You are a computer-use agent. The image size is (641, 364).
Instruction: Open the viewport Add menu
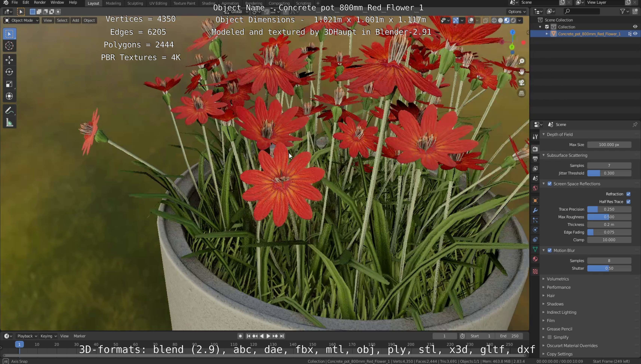(76, 21)
